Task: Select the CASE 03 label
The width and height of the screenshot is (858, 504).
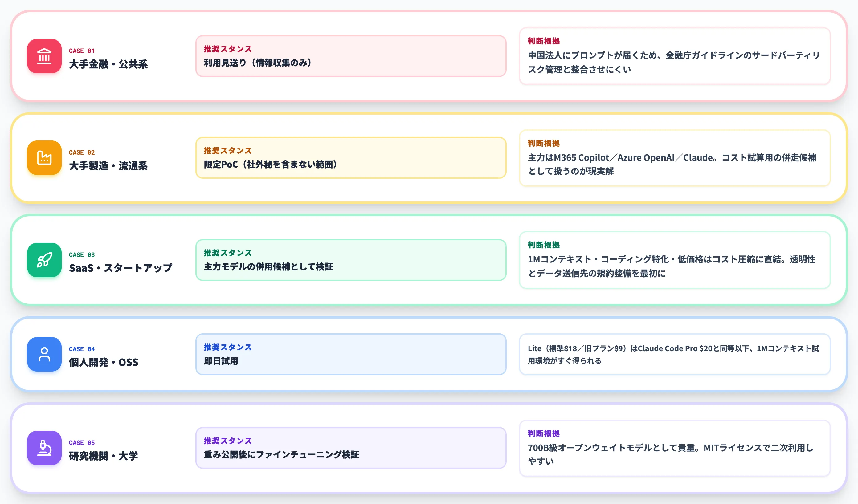Action: click(x=82, y=254)
